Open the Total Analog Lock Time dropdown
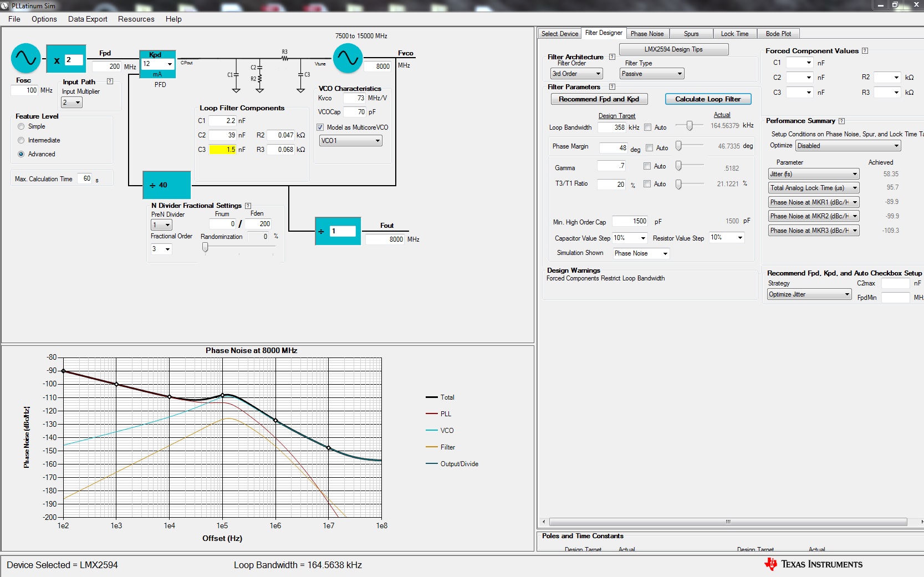The image size is (924, 577). [x=814, y=188]
